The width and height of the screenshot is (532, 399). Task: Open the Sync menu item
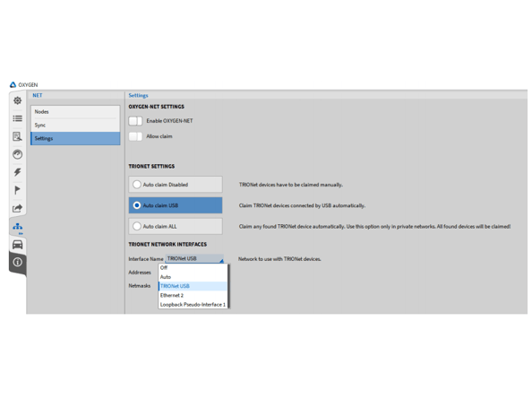(75, 125)
